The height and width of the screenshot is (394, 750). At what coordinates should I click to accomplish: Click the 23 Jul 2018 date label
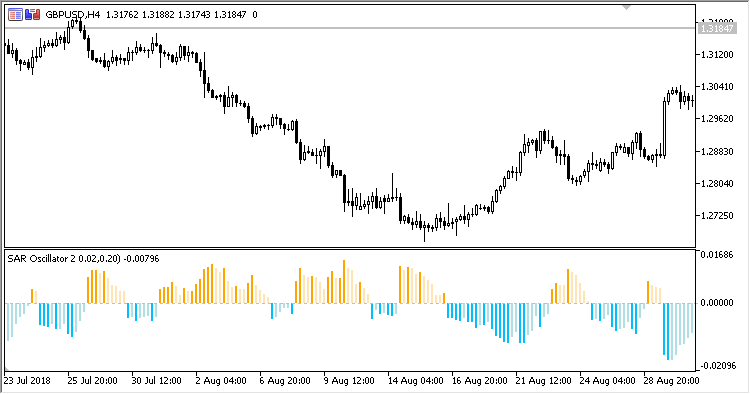[27, 381]
